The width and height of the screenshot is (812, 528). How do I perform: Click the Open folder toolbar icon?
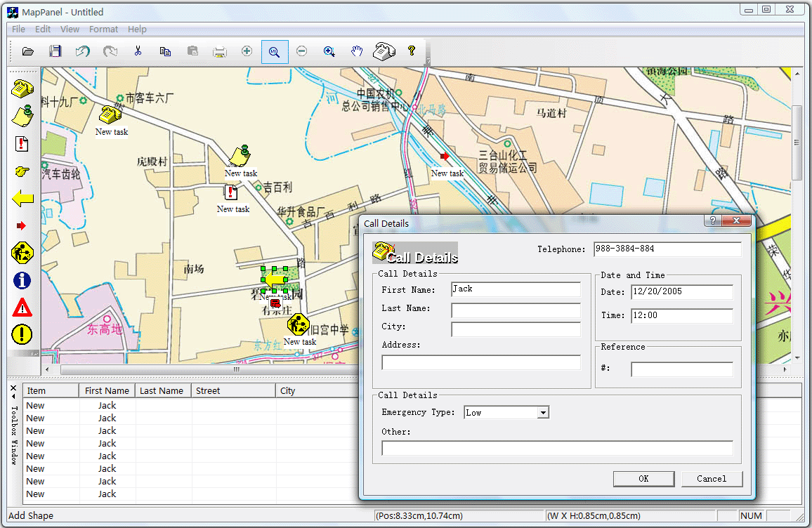click(x=28, y=51)
